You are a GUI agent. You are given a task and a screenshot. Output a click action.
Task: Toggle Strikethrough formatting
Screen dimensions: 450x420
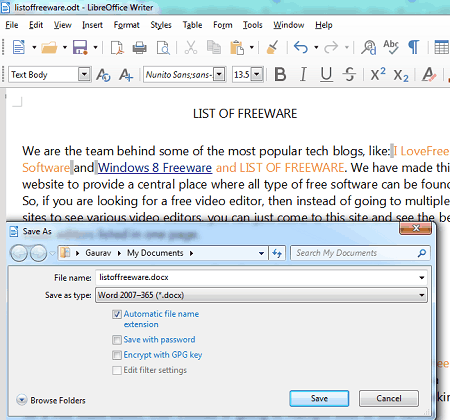coord(349,74)
